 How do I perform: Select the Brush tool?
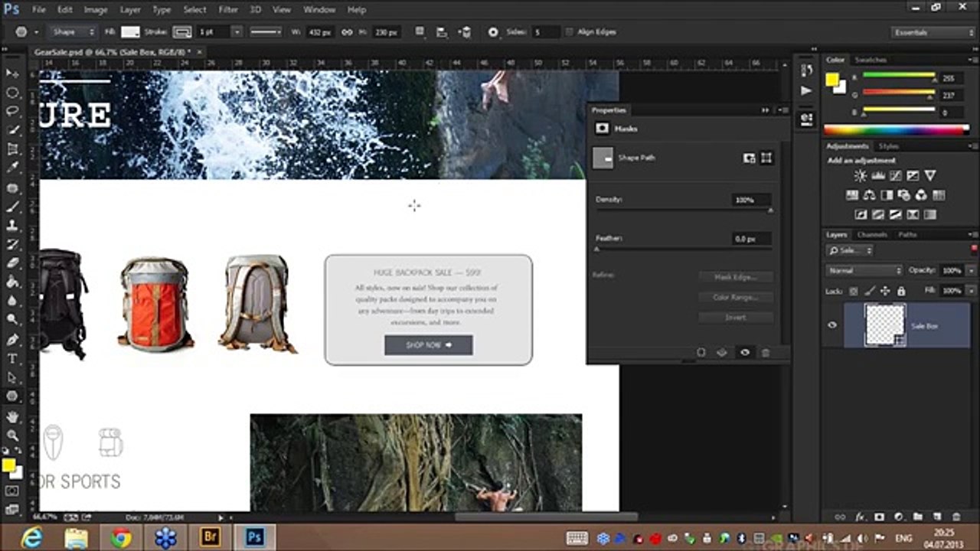(12, 207)
